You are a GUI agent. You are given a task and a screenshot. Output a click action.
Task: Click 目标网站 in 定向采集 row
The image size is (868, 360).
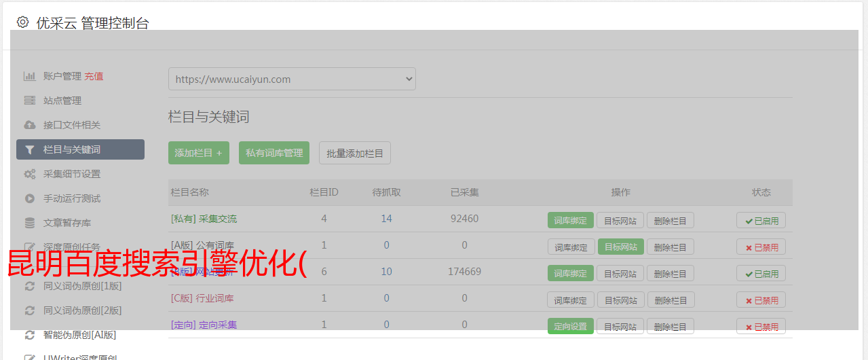tap(621, 326)
